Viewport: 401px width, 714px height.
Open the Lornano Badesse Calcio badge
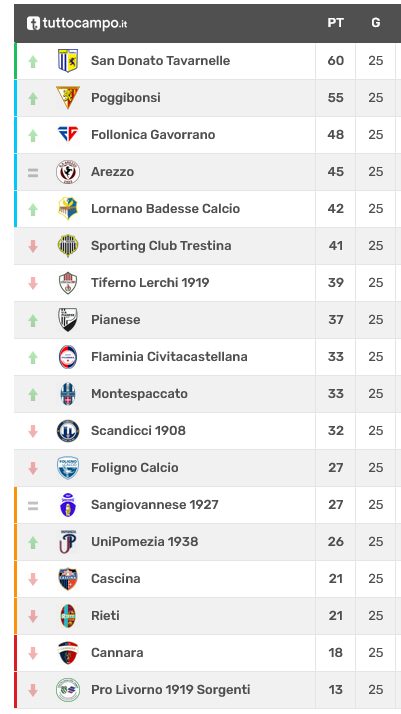68,209
